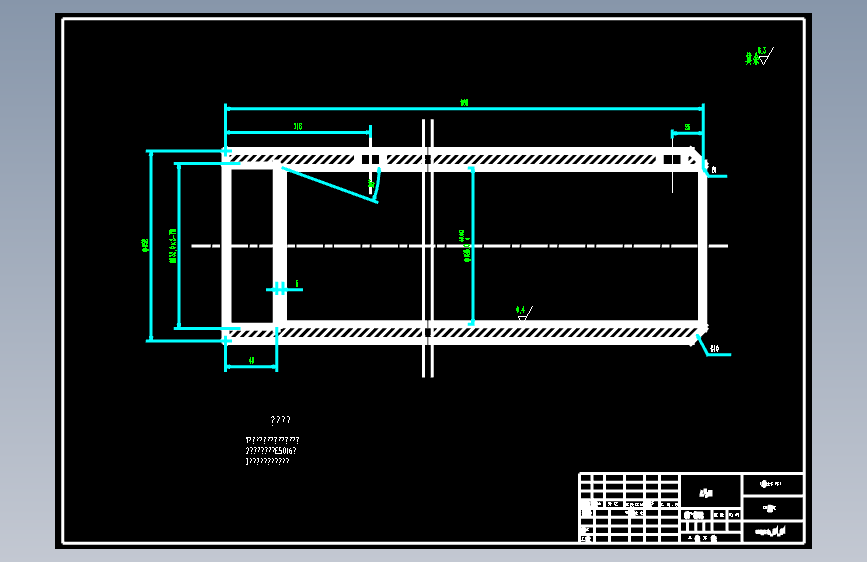Select the 55 dimension text at upper right
Screen dimensions: 867x562
coord(687,127)
